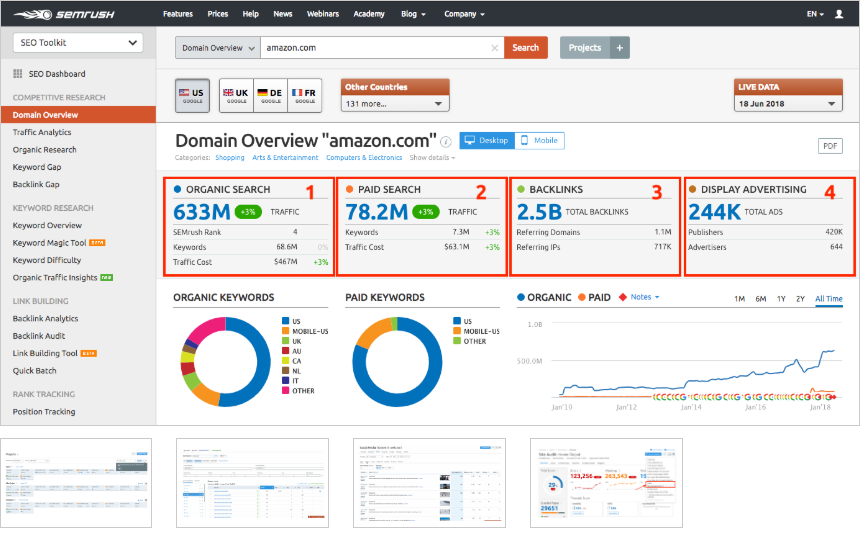Viewport: 861px width, 535px height.
Task: Open Prices in top navigation
Action: pyautogui.click(x=218, y=14)
